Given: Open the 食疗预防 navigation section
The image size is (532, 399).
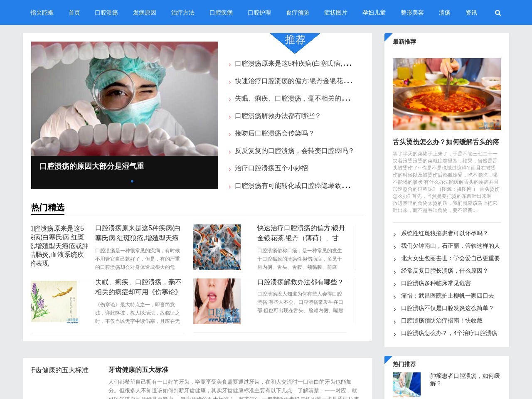Looking at the screenshot, I should 297,12.
